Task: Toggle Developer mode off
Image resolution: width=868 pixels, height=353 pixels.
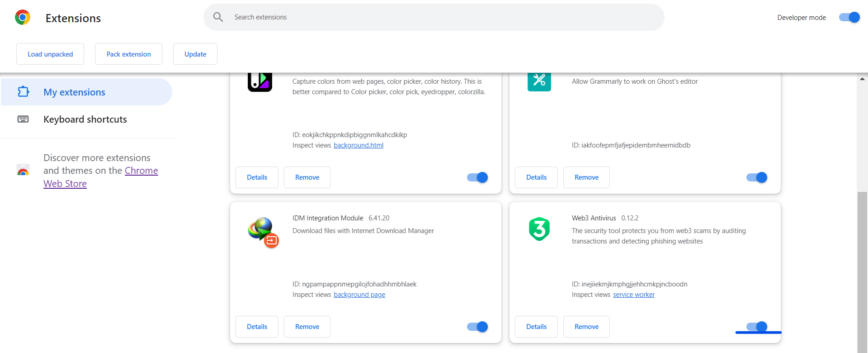Action: tap(849, 17)
